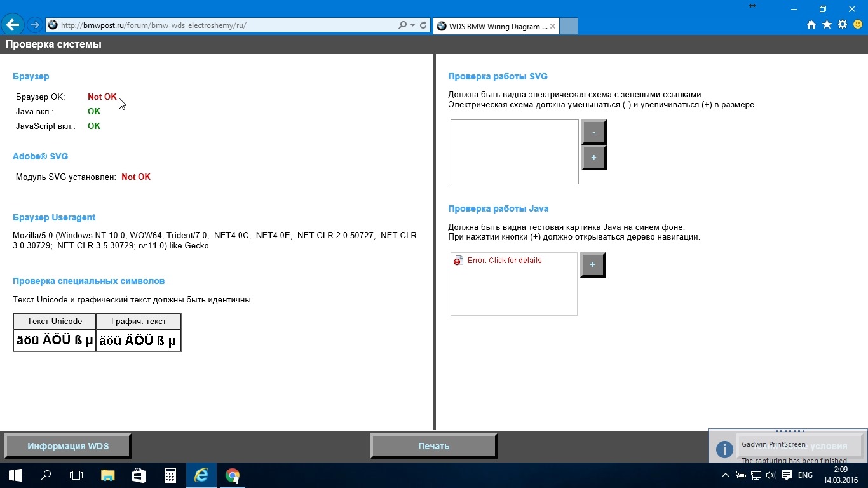Click green OK next to JavaScript вкл.
Image resolution: width=868 pixels, height=488 pixels.
coord(94,126)
